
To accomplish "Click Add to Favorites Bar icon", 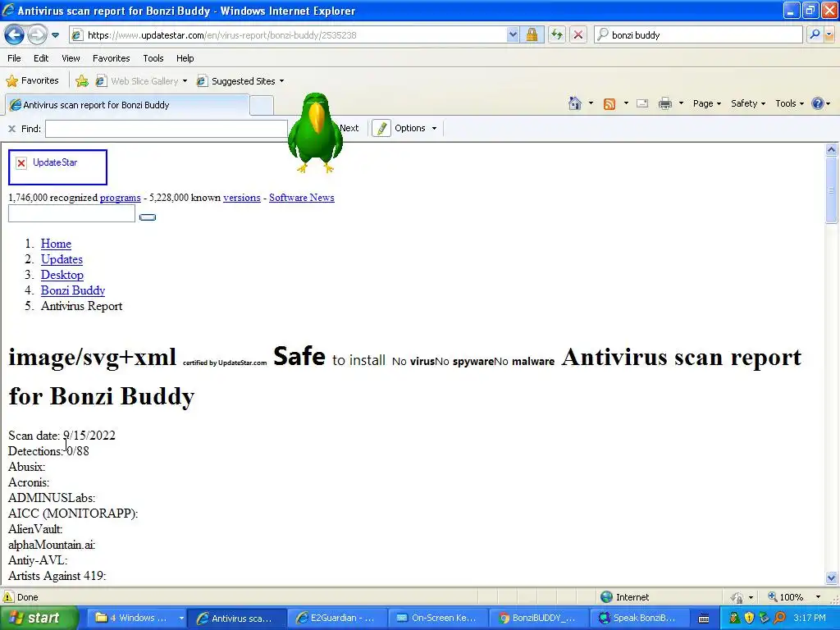I will [82, 81].
